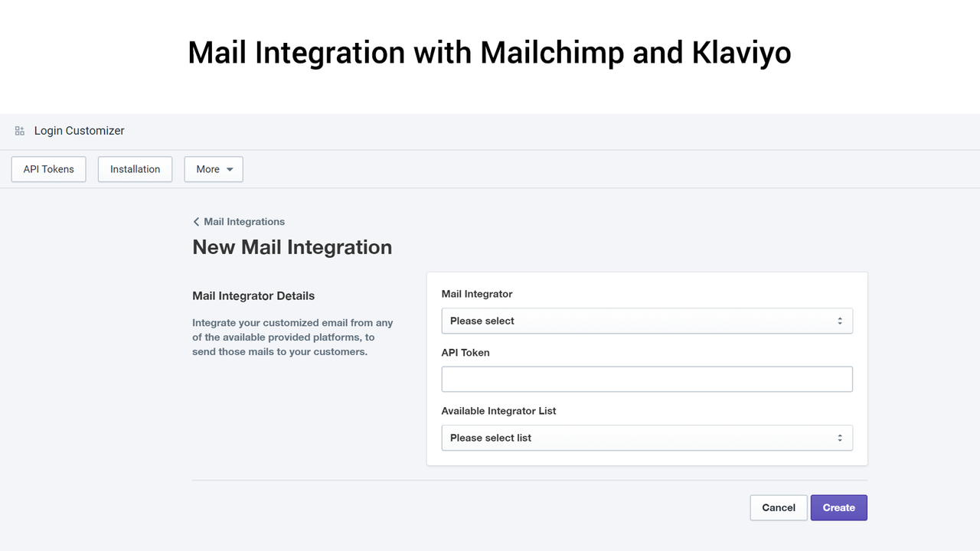
Task: Switch to the API Tokens section
Action: point(48,169)
